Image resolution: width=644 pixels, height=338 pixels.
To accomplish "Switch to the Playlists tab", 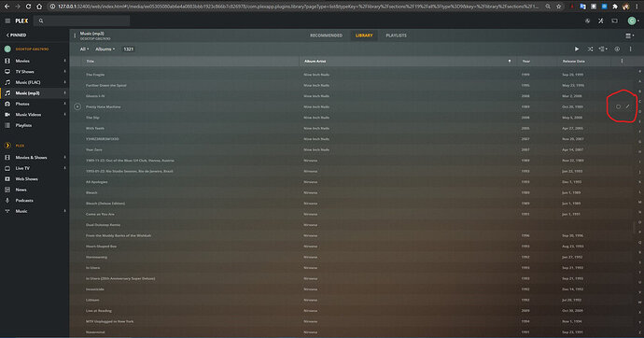I will 396,35.
